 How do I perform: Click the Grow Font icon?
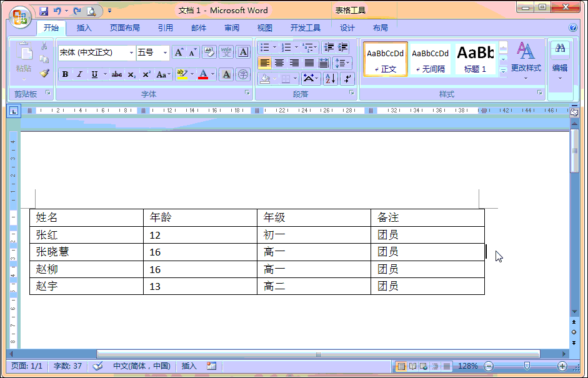coord(178,52)
